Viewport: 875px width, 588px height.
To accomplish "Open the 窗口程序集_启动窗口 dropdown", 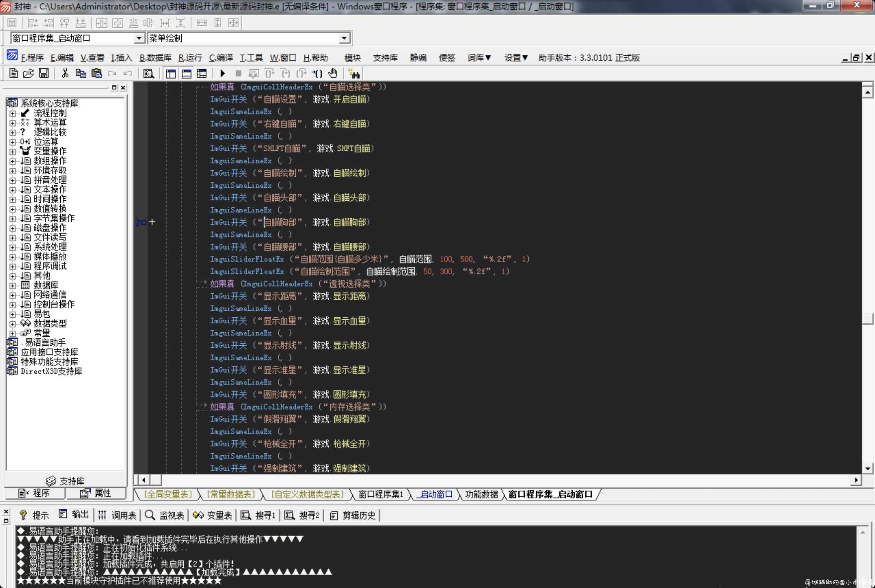I will [x=139, y=38].
